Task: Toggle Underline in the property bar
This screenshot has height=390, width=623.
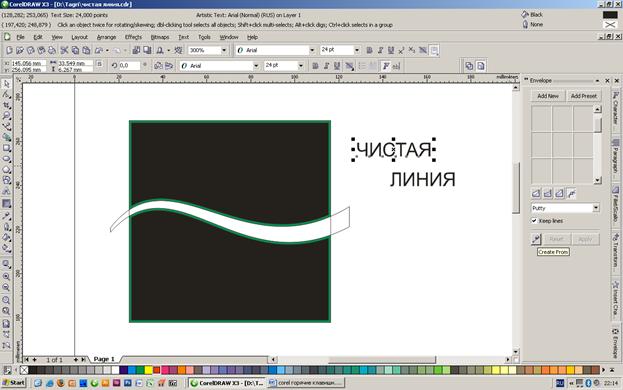Action: pyautogui.click(x=337, y=66)
